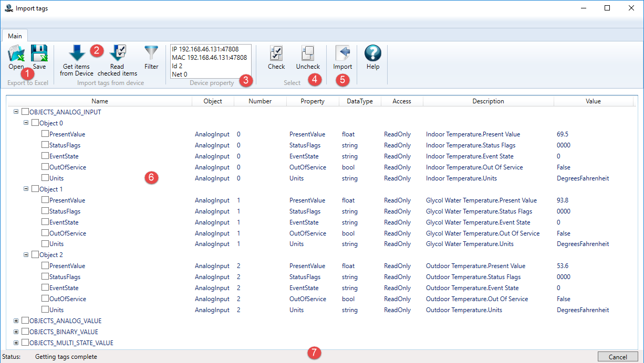
Task: Click the Description column header
Action: [488, 101]
